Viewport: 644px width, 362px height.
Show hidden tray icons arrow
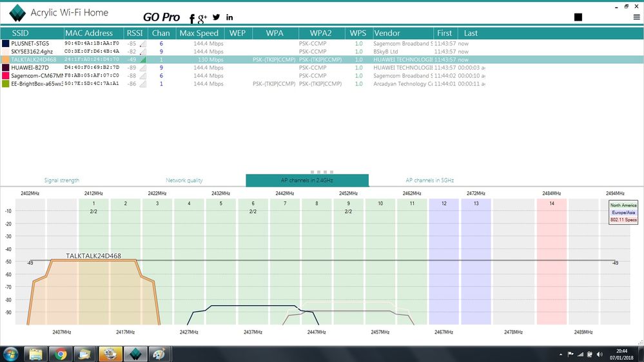tap(561, 354)
